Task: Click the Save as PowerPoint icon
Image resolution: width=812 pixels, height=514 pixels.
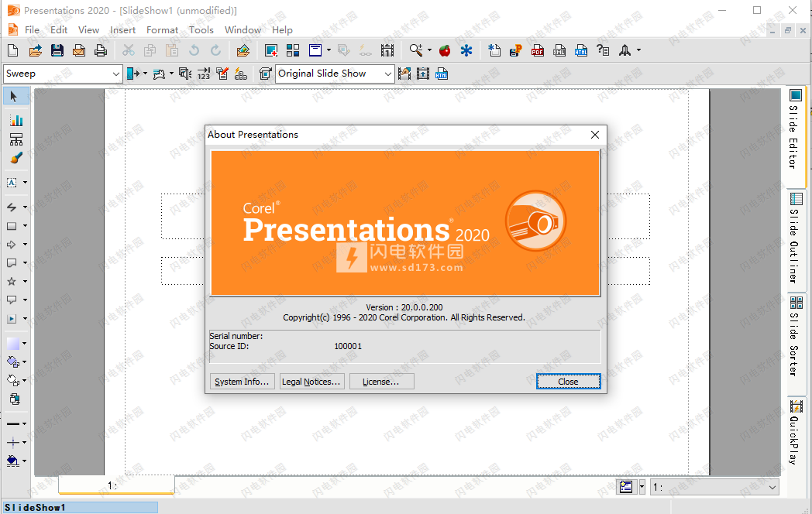Action: [515, 50]
